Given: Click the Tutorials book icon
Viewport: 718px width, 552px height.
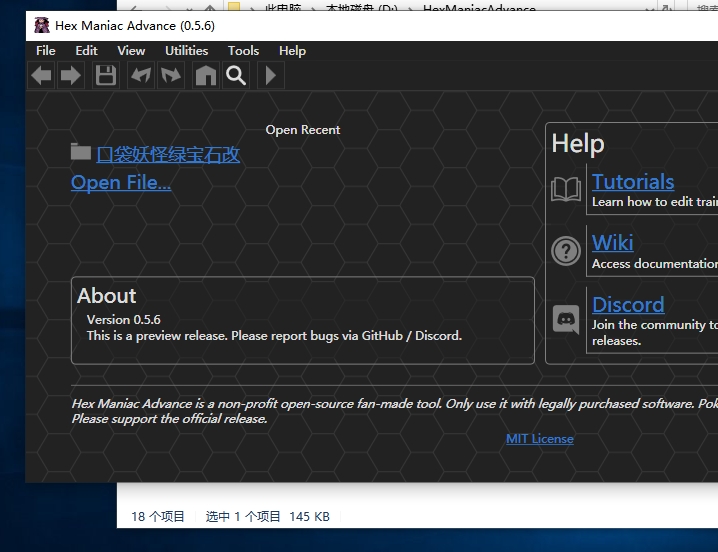Looking at the screenshot, I should 566,189.
